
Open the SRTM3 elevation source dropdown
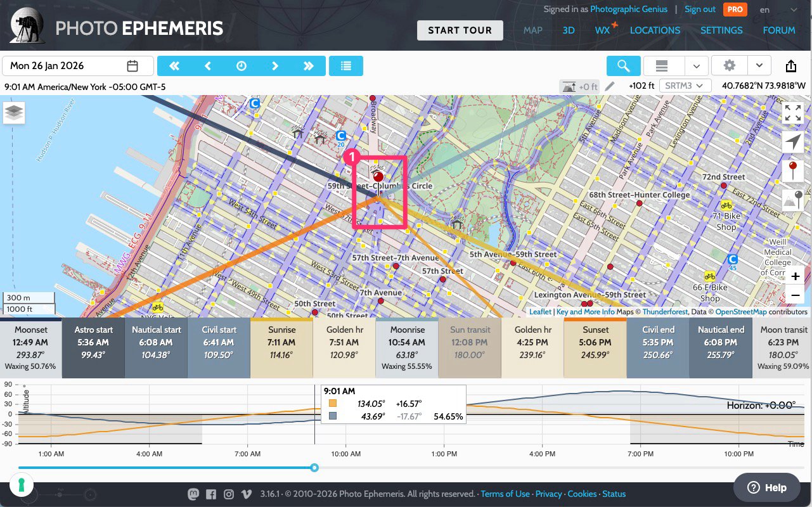[685, 86]
